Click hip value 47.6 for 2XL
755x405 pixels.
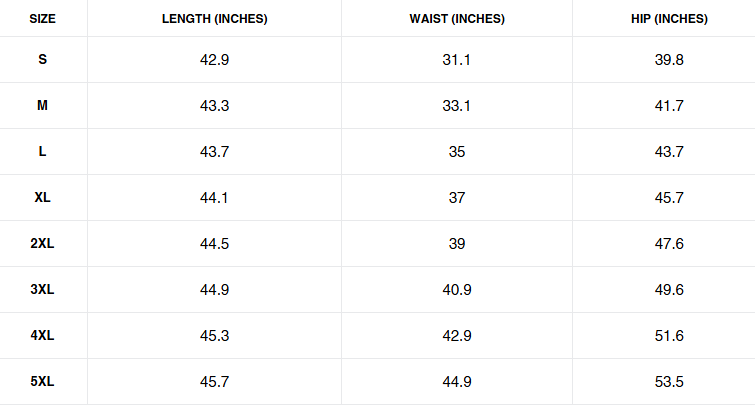click(669, 244)
